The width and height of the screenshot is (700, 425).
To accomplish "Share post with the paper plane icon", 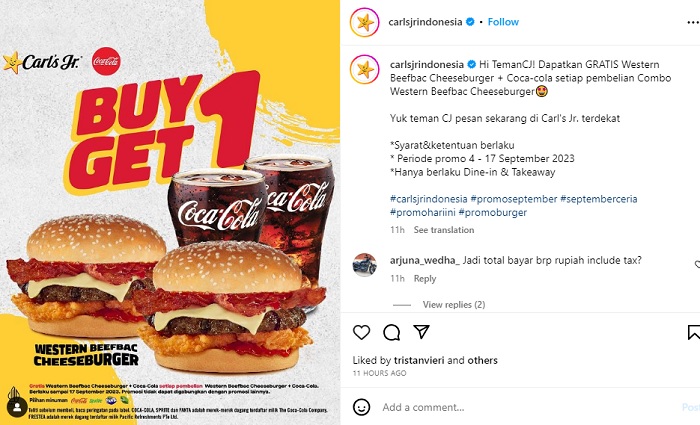I will [x=421, y=332].
